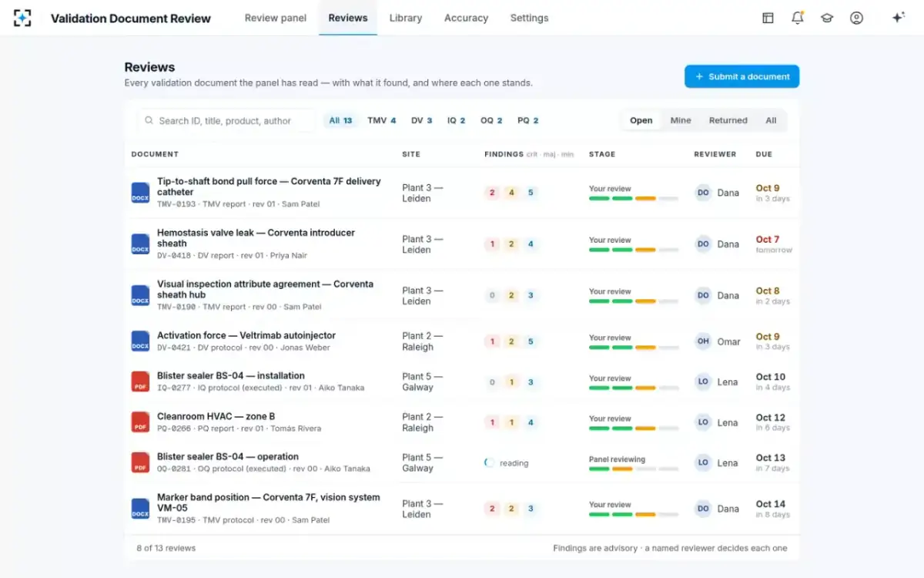The width and height of the screenshot is (924, 578).
Task: Select the All status filter on right
Action: tap(771, 120)
